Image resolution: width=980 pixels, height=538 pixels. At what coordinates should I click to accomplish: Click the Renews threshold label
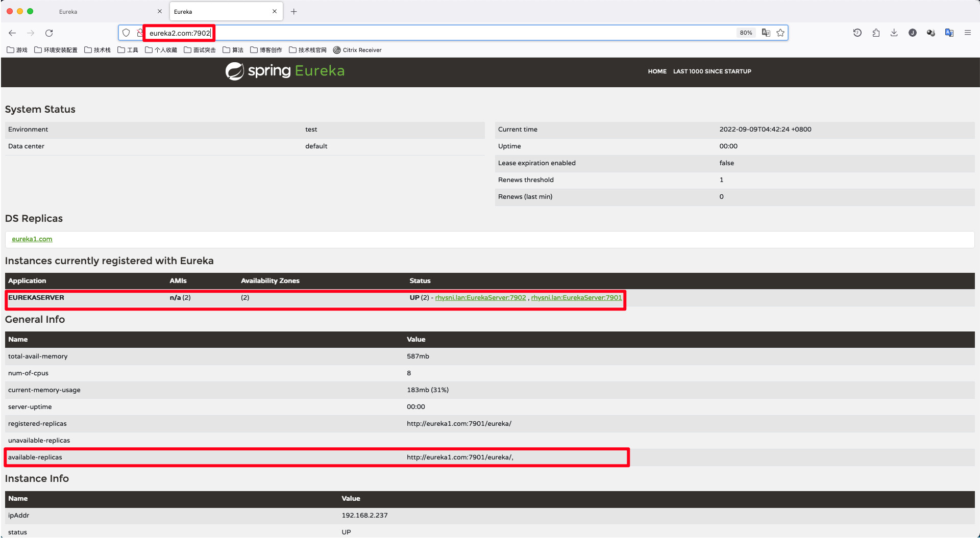coord(526,180)
